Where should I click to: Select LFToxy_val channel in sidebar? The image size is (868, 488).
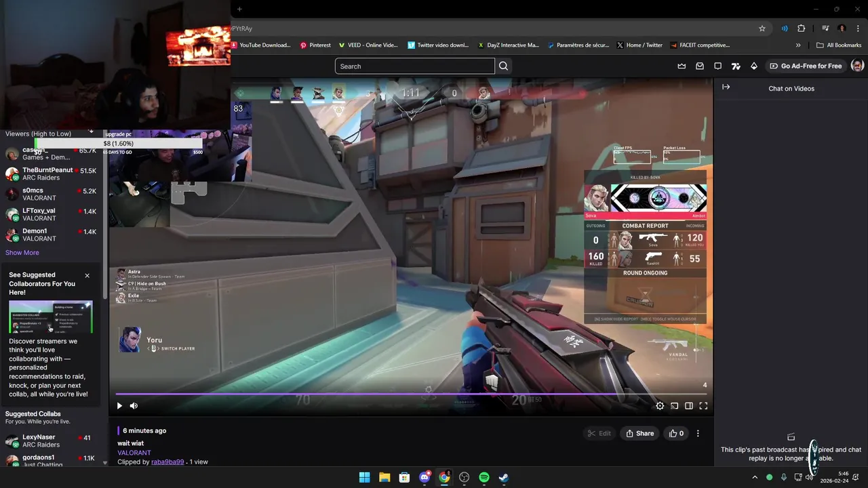[x=52, y=214]
